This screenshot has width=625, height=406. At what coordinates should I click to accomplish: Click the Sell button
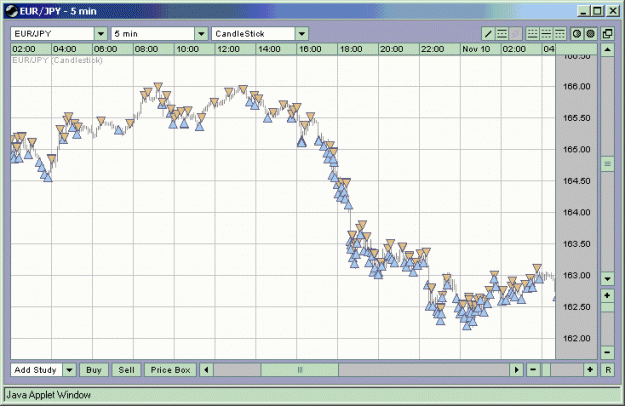click(126, 370)
